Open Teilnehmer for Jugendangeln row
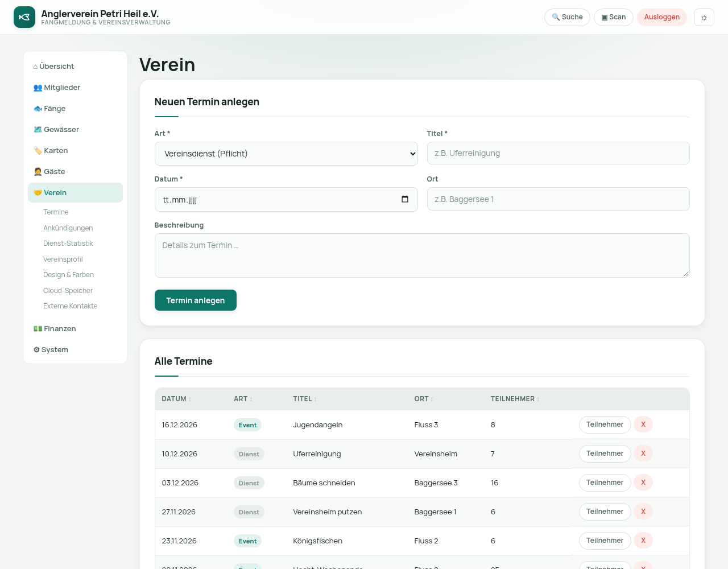 point(605,424)
